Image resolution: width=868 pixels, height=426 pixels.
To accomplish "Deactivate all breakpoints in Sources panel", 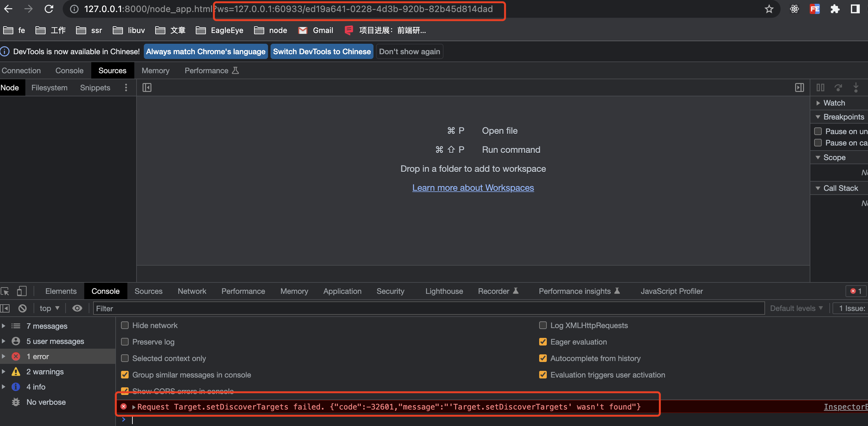I will tap(820, 87).
